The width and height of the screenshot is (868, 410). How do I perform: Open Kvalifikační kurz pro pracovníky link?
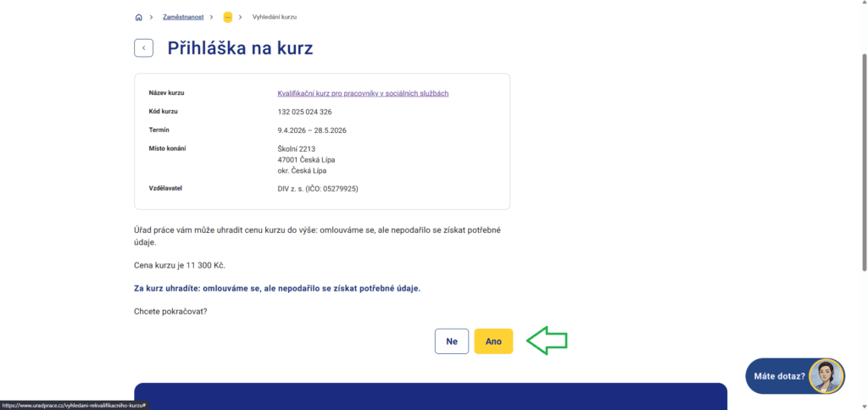pyautogui.click(x=363, y=93)
